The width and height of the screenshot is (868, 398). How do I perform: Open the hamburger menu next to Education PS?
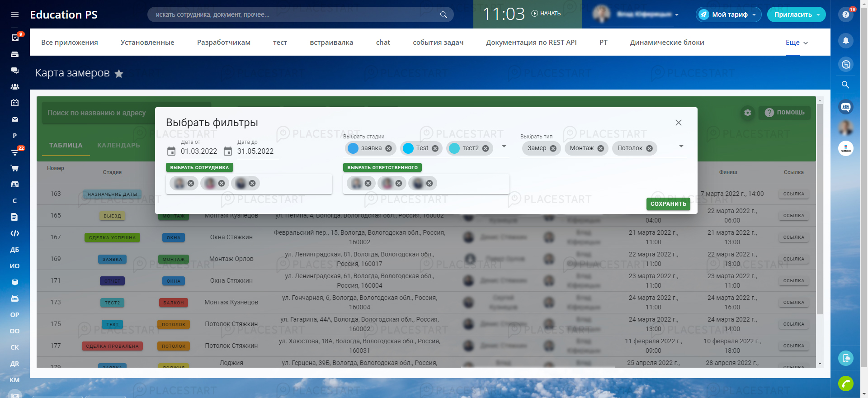tap(15, 14)
